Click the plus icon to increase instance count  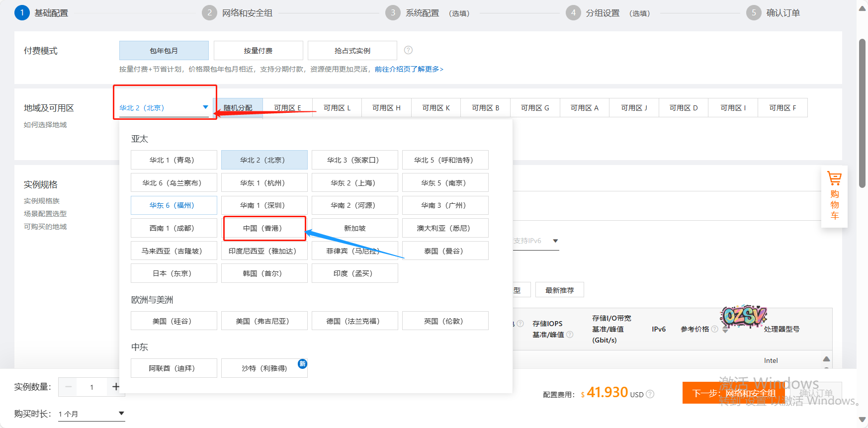coord(116,387)
